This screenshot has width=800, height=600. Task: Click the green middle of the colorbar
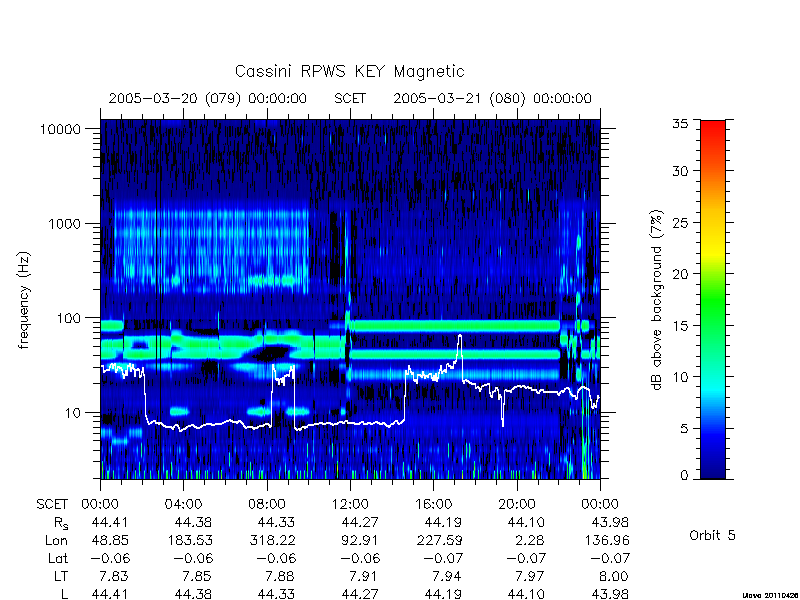(713, 300)
